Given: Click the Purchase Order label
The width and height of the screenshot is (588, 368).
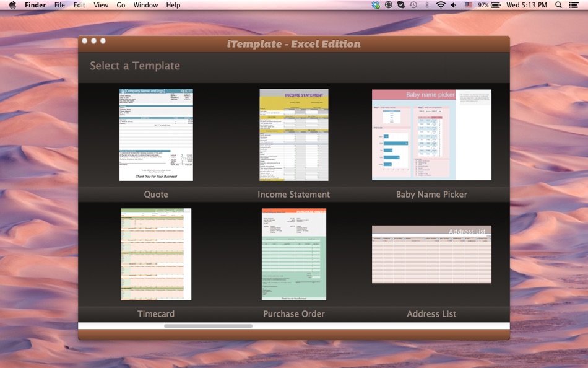Looking at the screenshot, I should point(293,314).
